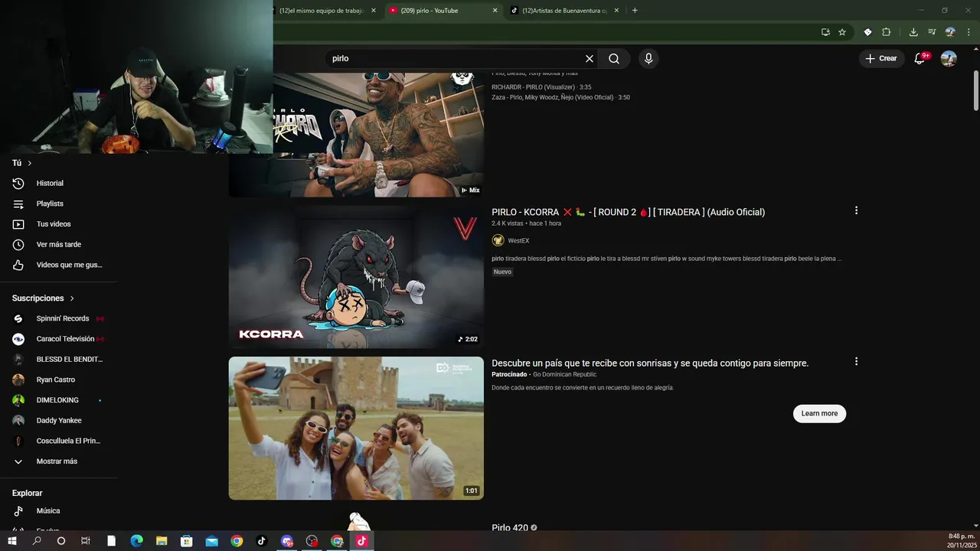Open the tag-shaped extension icon in toolbar
The height and width of the screenshot is (551, 980).
pos(867,32)
